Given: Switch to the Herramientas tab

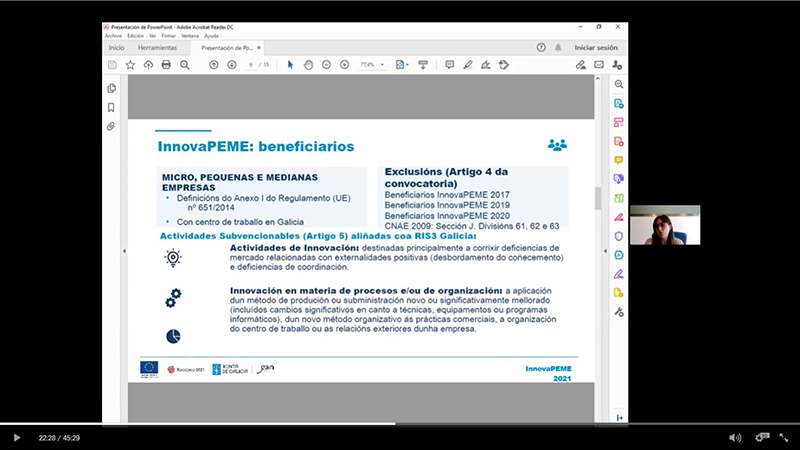Looking at the screenshot, I should click(x=157, y=47).
